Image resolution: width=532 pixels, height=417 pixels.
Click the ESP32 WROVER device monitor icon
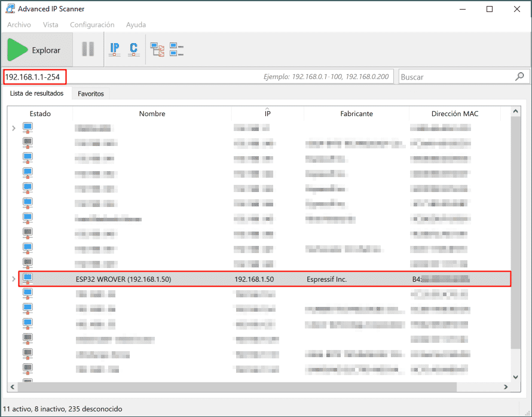click(x=27, y=279)
